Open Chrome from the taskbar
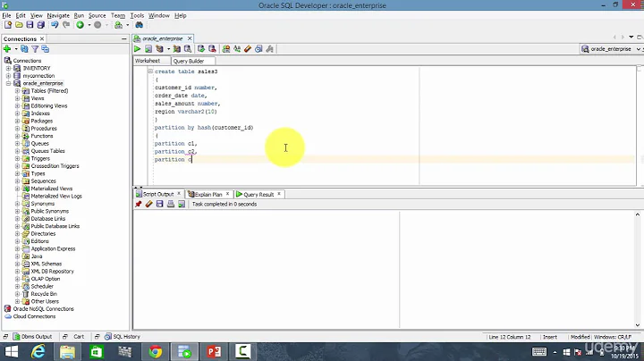 (156, 351)
